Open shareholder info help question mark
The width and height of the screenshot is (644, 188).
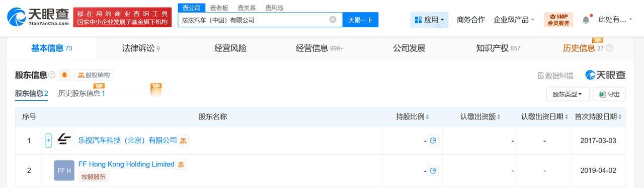coord(52,75)
